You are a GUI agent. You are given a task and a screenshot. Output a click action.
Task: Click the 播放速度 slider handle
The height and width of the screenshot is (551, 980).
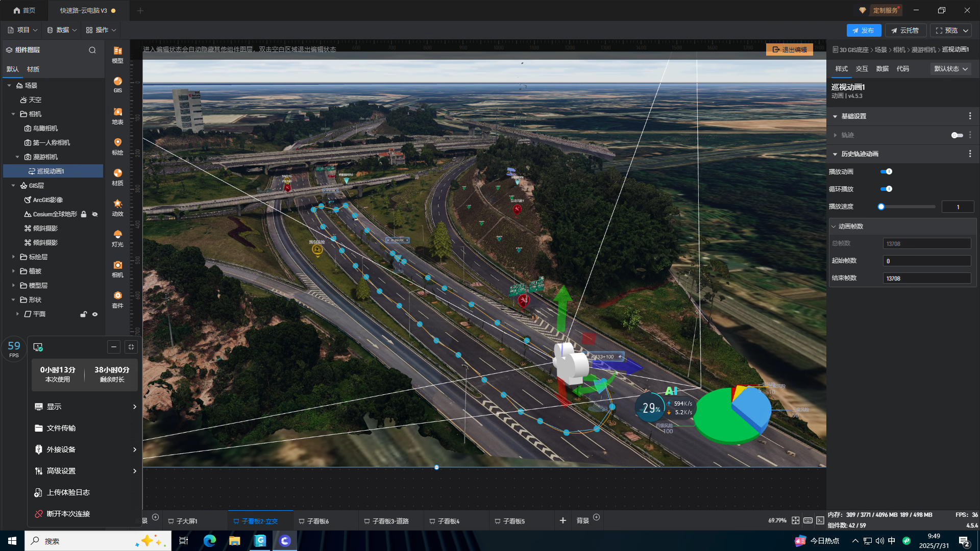pyautogui.click(x=881, y=207)
